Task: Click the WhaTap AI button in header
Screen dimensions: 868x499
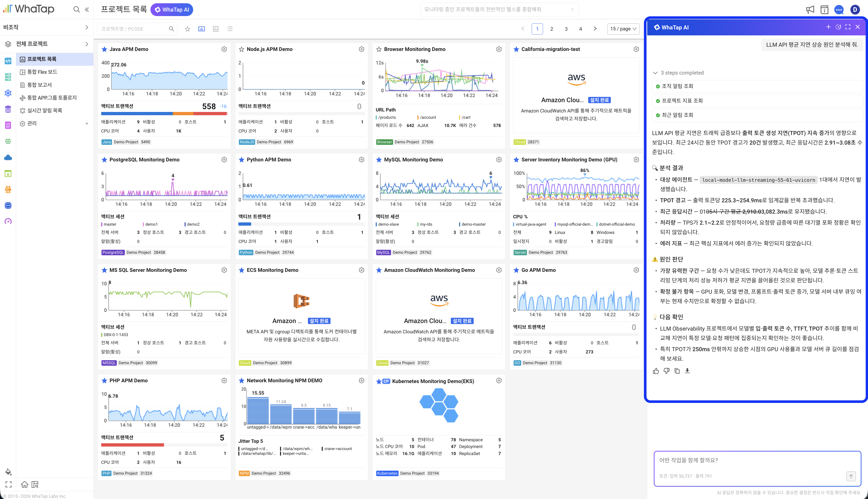Action: coord(172,10)
